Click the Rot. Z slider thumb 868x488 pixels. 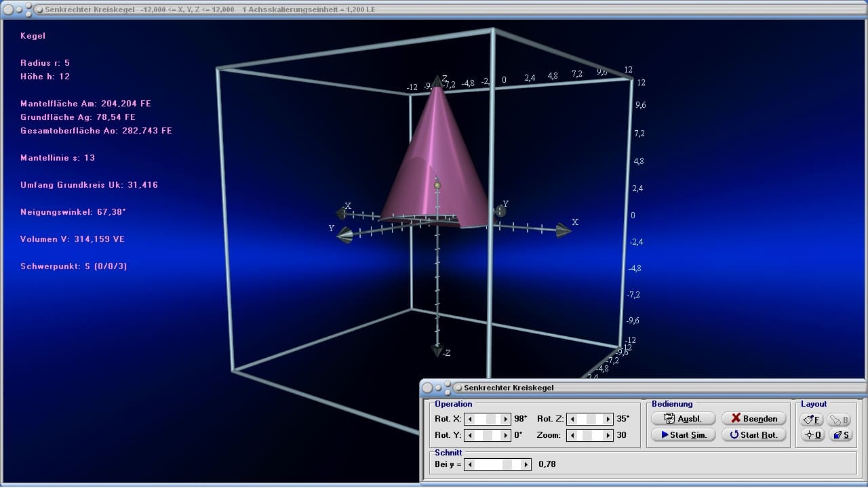tap(591, 419)
